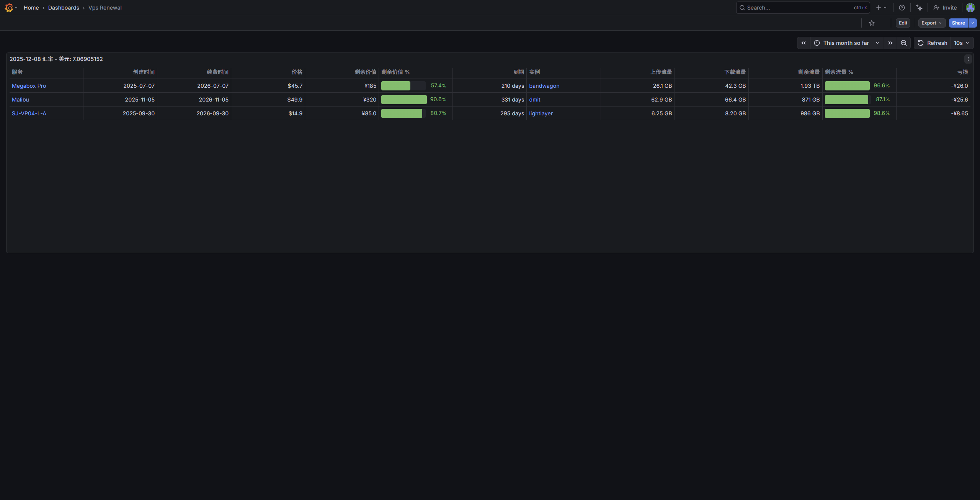Go to Home breadcrumb
Viewport: 980px width, 500px height.
click(x=31, y=8)
